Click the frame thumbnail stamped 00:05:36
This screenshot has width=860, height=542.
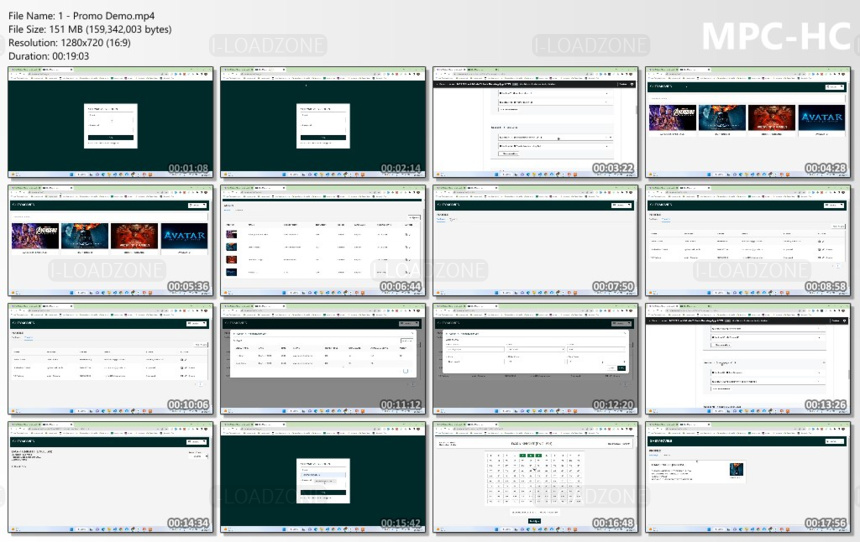[111, 241]
